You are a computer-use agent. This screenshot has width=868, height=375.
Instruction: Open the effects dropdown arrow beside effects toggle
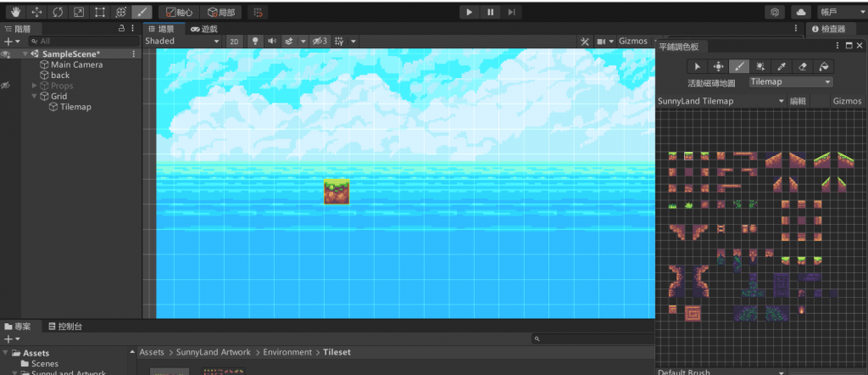[303, 41]
